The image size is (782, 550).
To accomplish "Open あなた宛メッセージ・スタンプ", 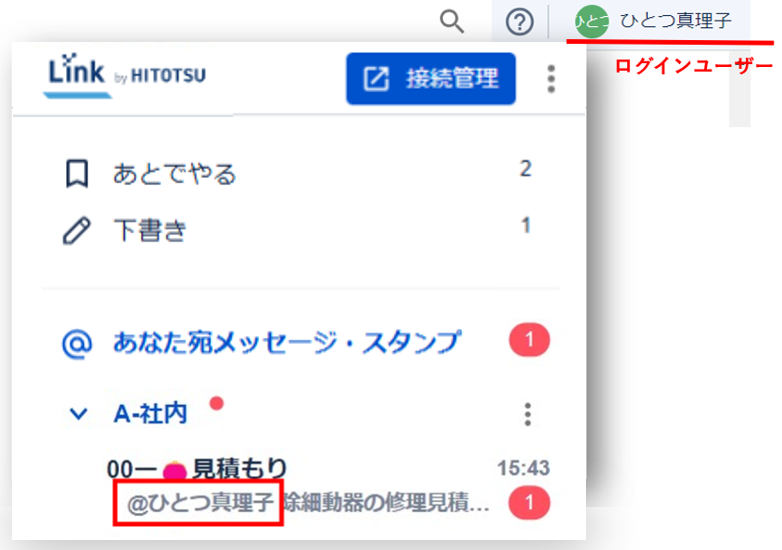I will (x=287, y=342).
